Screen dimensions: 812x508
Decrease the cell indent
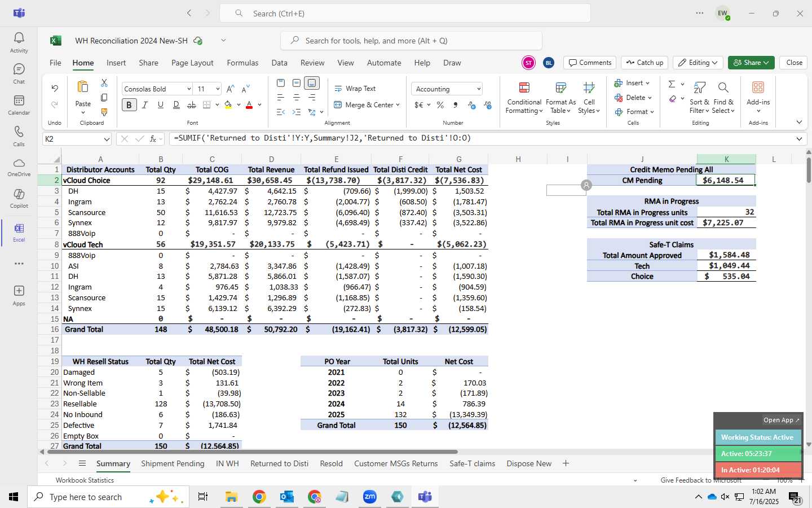coord(281,112)
